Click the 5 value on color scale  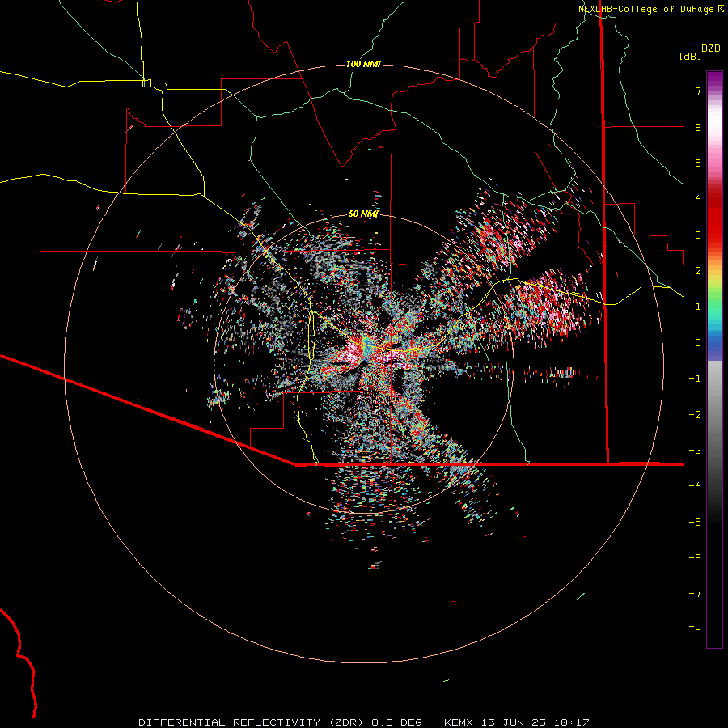click(698, 163)
